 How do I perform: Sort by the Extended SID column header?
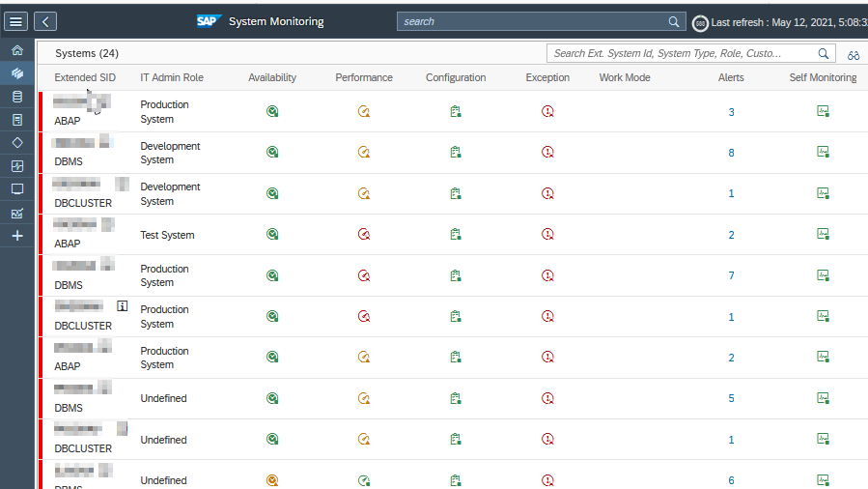[85, 77]
